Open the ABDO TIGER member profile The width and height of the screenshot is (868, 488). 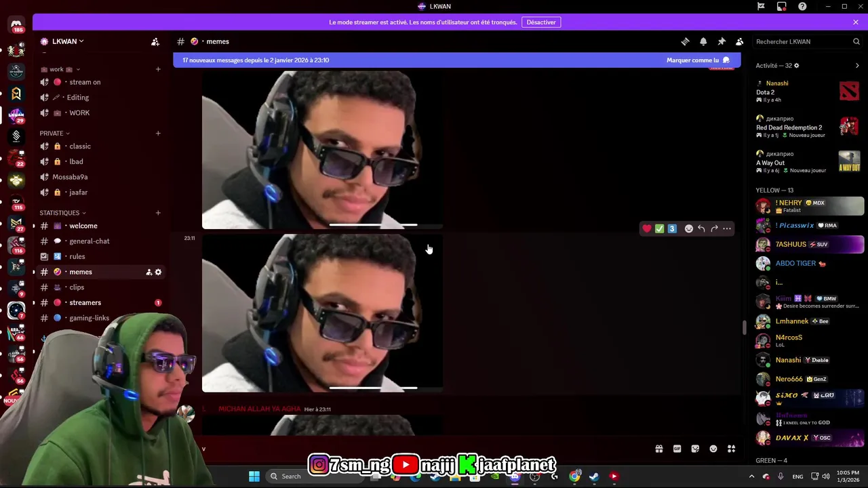tap(810, 264)
